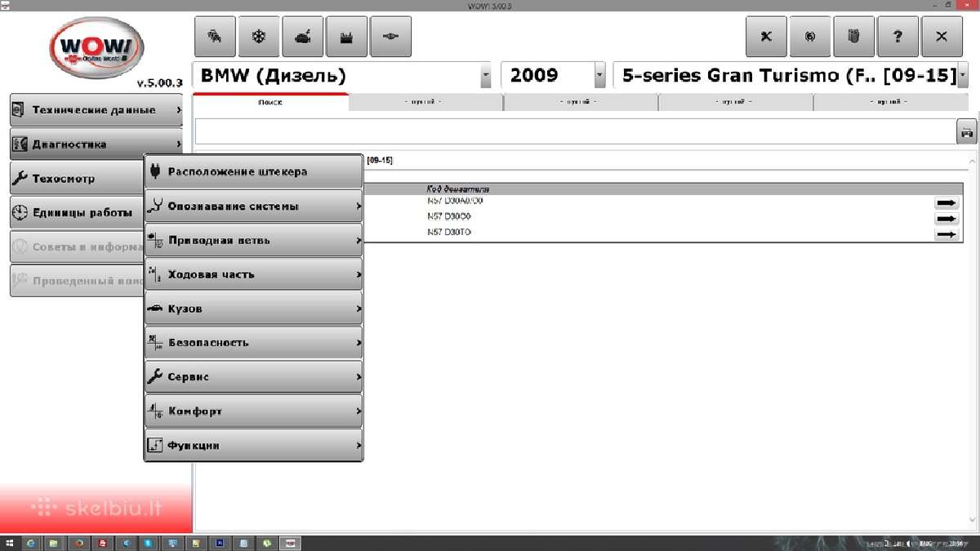Click arrow button for N57 D30TO row

[947, 234]
